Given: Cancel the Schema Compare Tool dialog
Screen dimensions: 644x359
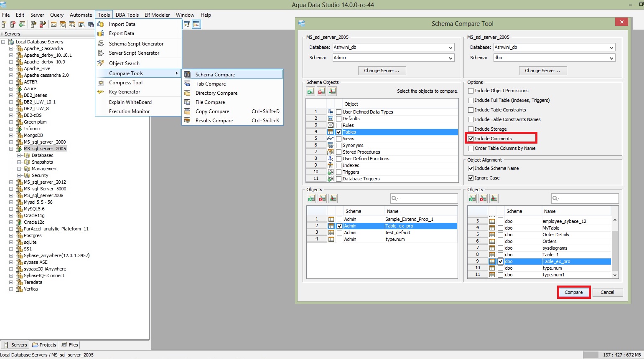Looking at the screenshot, I should tap(607, 292).
